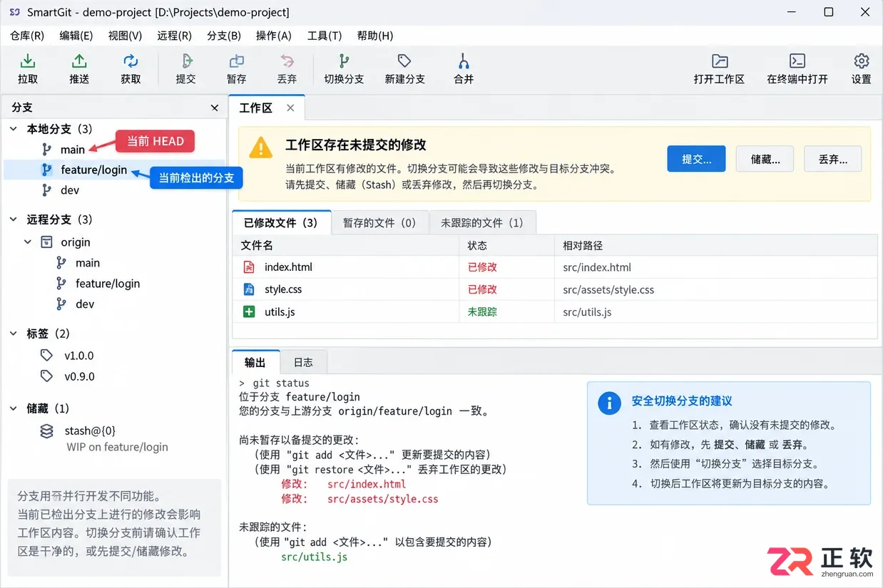Screen dimensions: 883x588
Task: Click tag icon beside v1.0.0
Action: pyautogui.click(x=46, y=356)
